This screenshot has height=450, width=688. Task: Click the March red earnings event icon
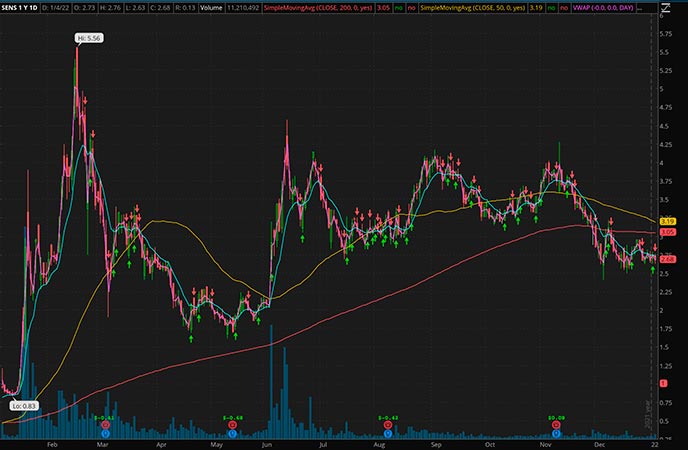point(105,425)
